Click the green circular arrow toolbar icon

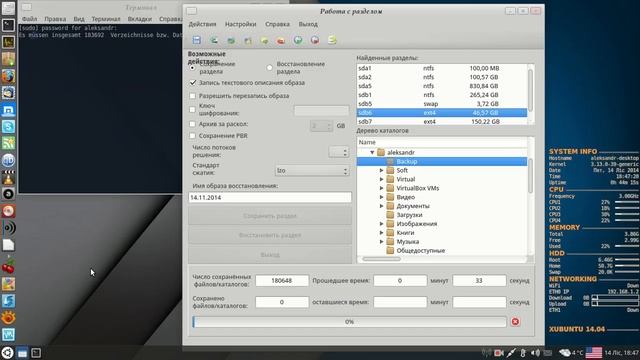point(298,40)
